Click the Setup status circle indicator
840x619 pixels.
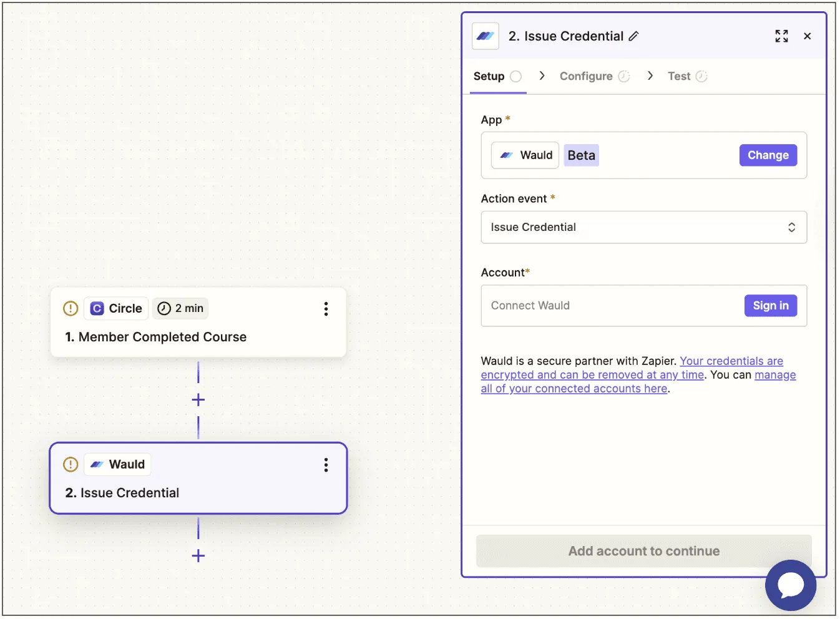[x=515, y=76]
